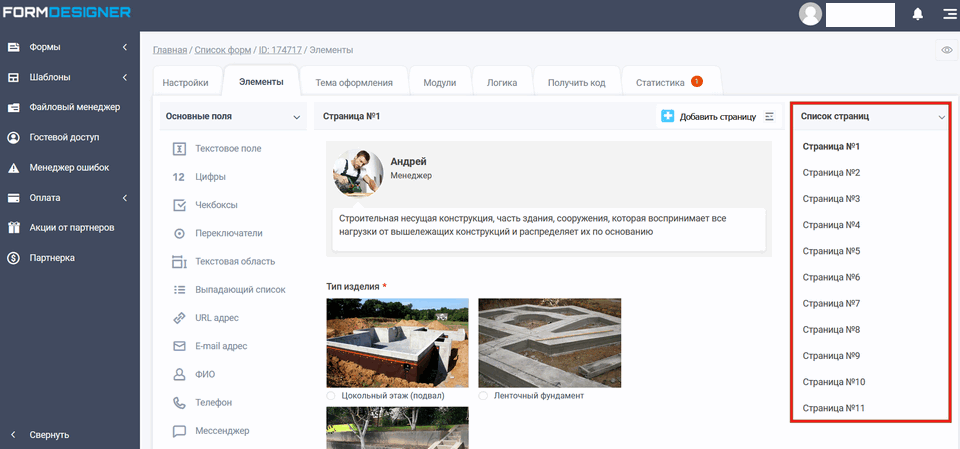The width and height of the screenshot is (960, 449).
Task: Click the Текстовая область icon
Action: click(x=179, y=262)
